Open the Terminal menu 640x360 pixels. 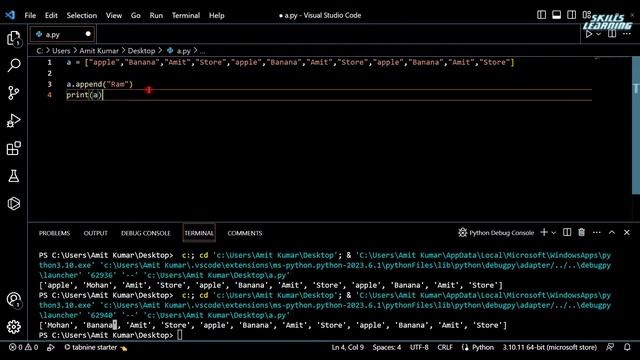(186, 16)
